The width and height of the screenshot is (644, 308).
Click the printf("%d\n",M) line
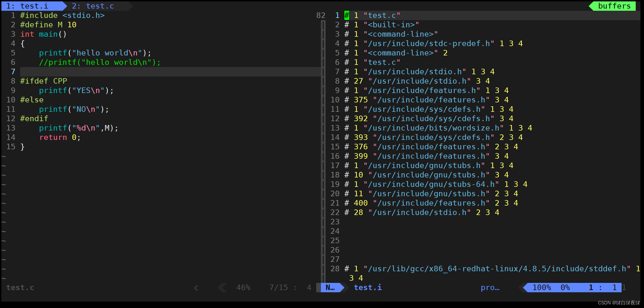[79, 128]
